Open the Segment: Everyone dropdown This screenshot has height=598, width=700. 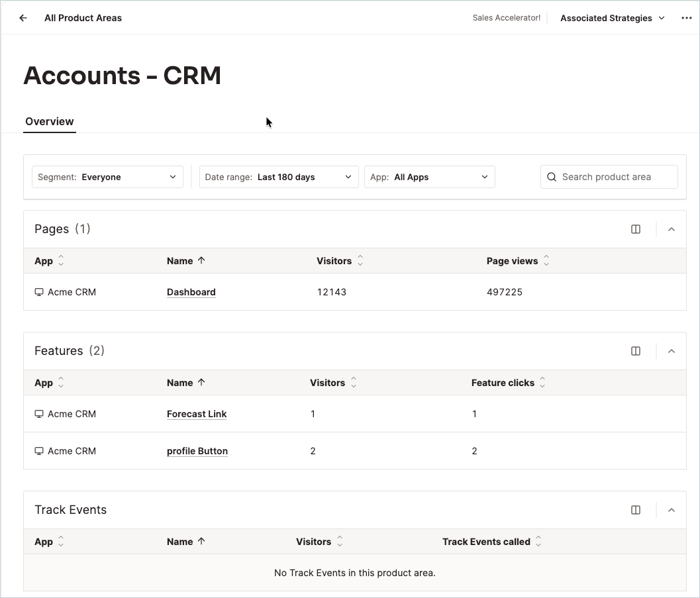(x=107, y=177)
